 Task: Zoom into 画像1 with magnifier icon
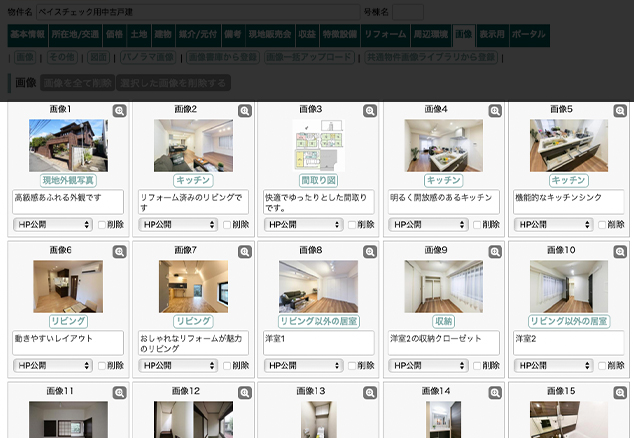coord(119,110)
